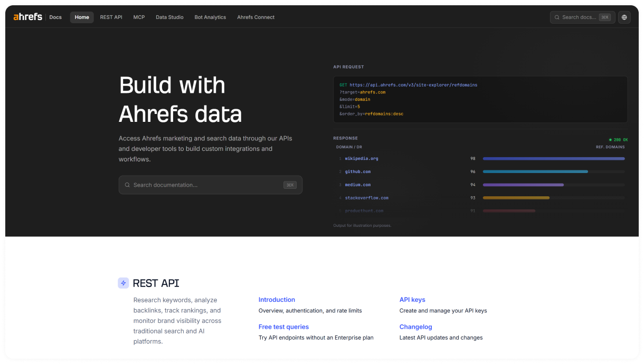644x364 pixels.
Task: Click the github.com domain row text
Action: 358,171
